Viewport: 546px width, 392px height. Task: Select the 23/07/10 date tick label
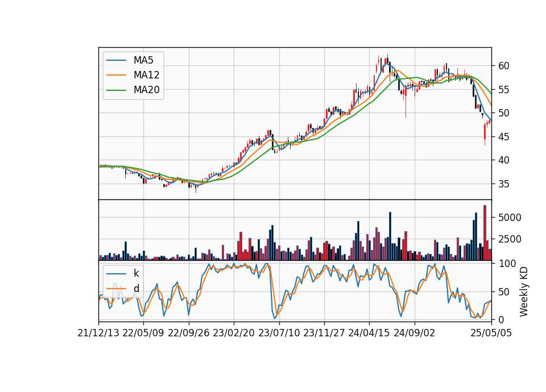[279, 333]
